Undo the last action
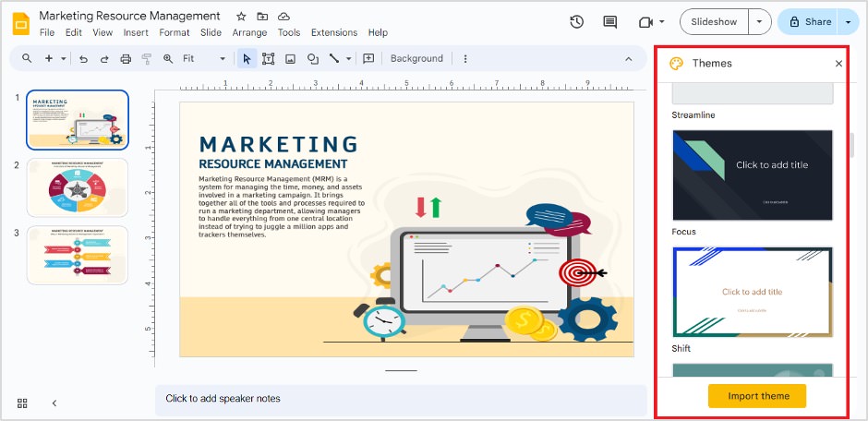The width and height of the screenshot is (868, 421). (x=84, y=59)
